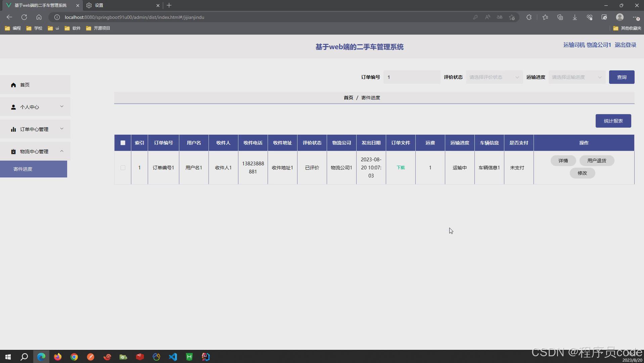
Task: Reload the page with refresh icon
Action: click(24, 17)
